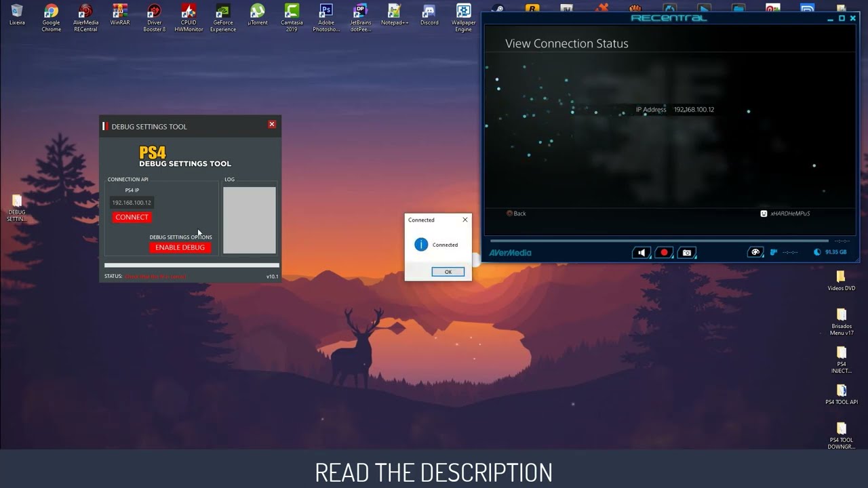This screenshot has width=868, height=488.
Task: Select Back in the View Connection Status screen
Action: click(516, 213)
